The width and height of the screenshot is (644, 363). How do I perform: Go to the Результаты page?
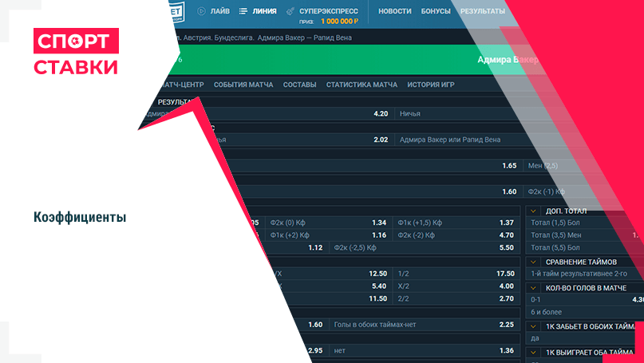(x=483, y=11)
